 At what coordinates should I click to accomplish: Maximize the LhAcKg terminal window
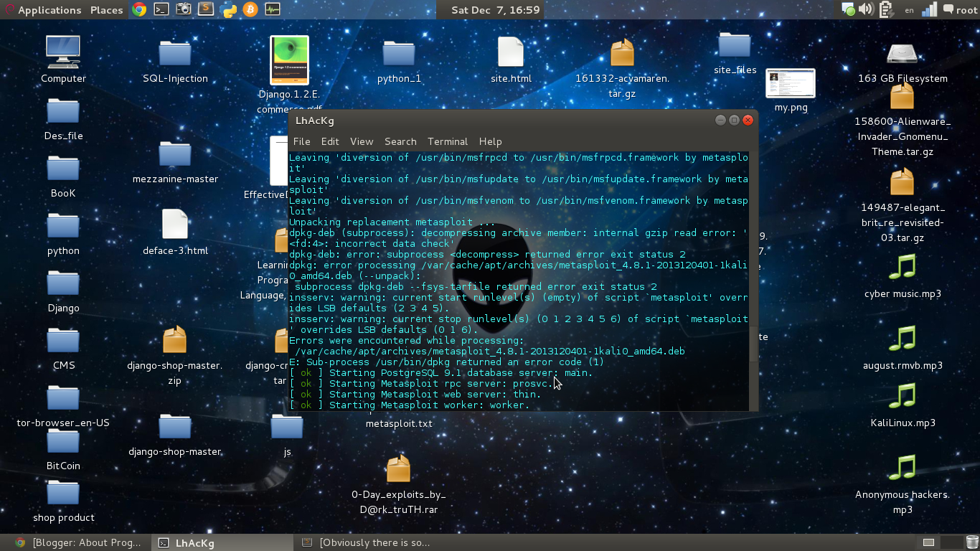[734, 120]
